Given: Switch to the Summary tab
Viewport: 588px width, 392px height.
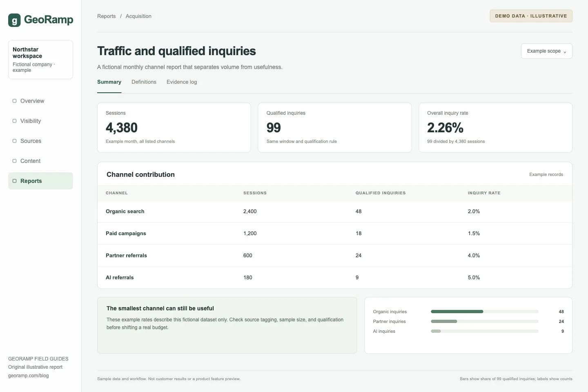Looking at the screenshot, I should tap(109, 82).
